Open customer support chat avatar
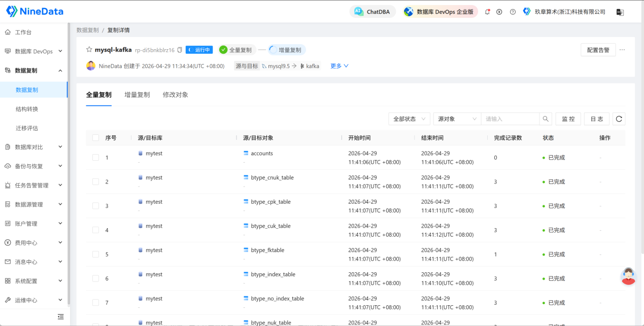 628,276
